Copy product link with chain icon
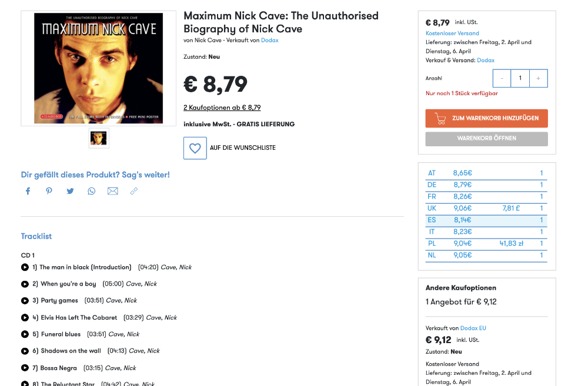Screen dimensions: 588x386 click(x=134, y=191)
